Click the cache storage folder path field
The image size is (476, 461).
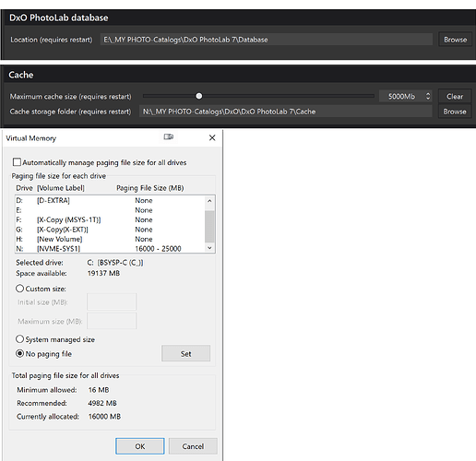(x=286, y=112)
